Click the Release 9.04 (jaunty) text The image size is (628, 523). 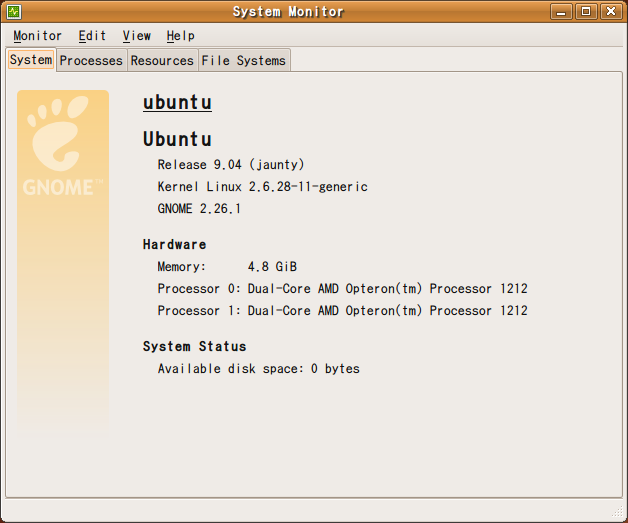coord(230,164)
